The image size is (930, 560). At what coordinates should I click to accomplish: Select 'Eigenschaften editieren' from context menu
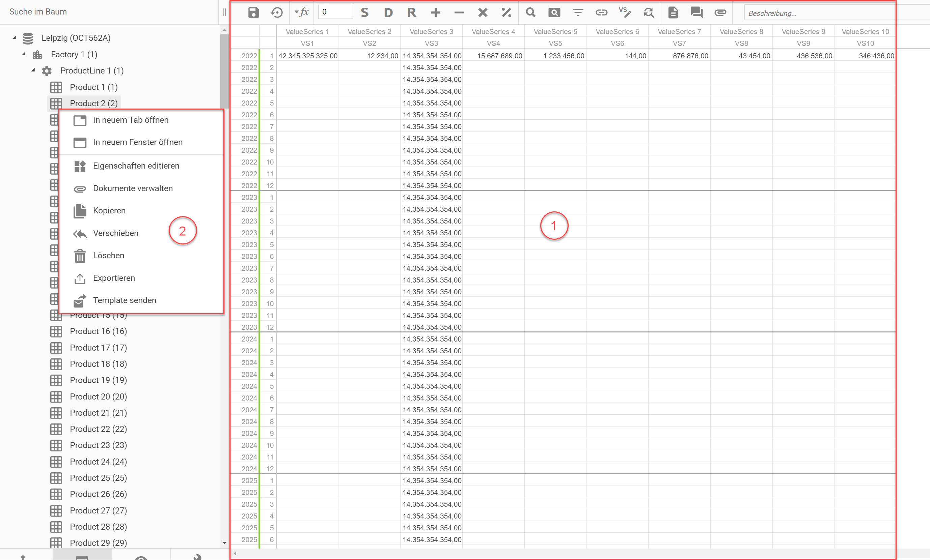pos(136,166)
